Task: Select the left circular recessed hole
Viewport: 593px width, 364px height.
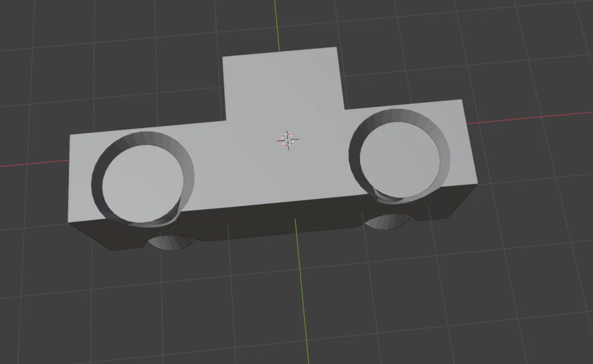Action: (x=143, y=179)
